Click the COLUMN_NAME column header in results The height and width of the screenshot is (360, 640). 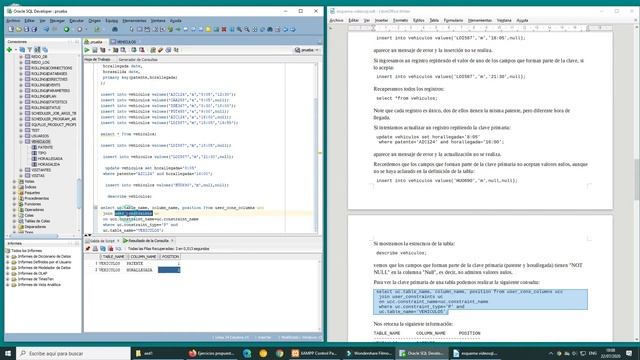point(143,257)
